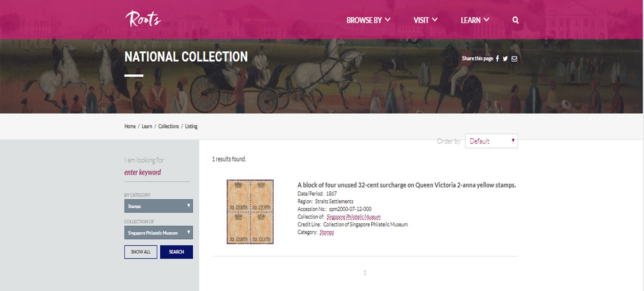Go to Home breadcrumb
644x291 pixels.
coord(130,126)
